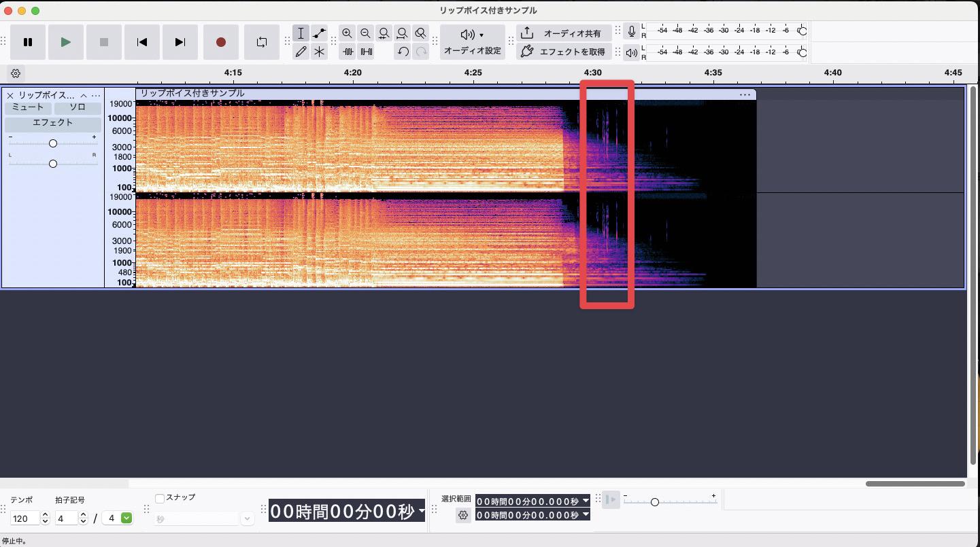Image resolution: width=980 pixels, height=547 pixels.
Task: Solo the track with ソロ
Action: pyautogui.click(x=78, y=107)
